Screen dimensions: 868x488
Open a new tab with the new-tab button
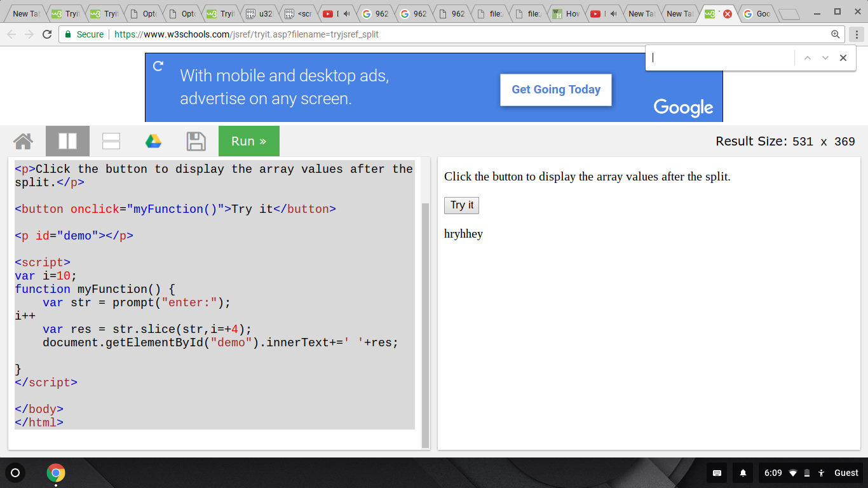point(789,14)
